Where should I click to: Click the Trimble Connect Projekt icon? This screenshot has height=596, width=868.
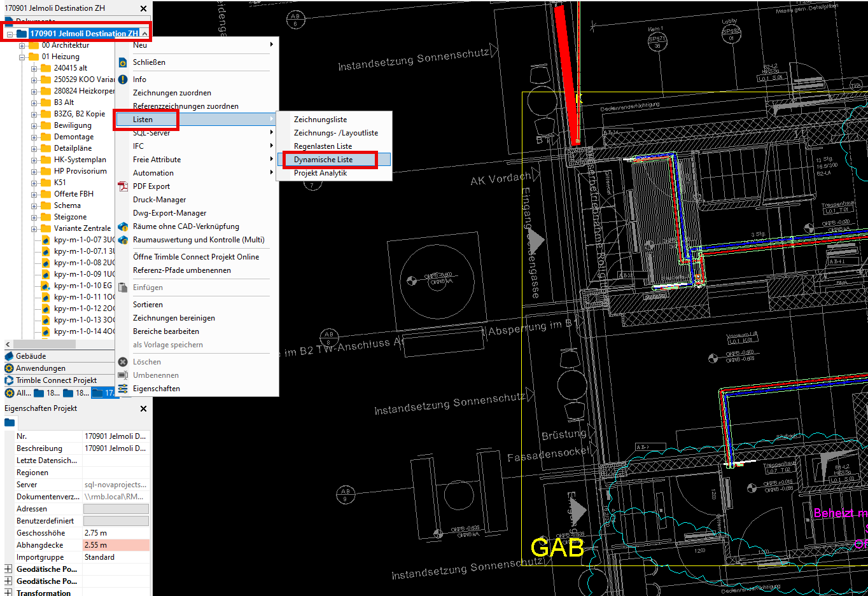[9, 380]
